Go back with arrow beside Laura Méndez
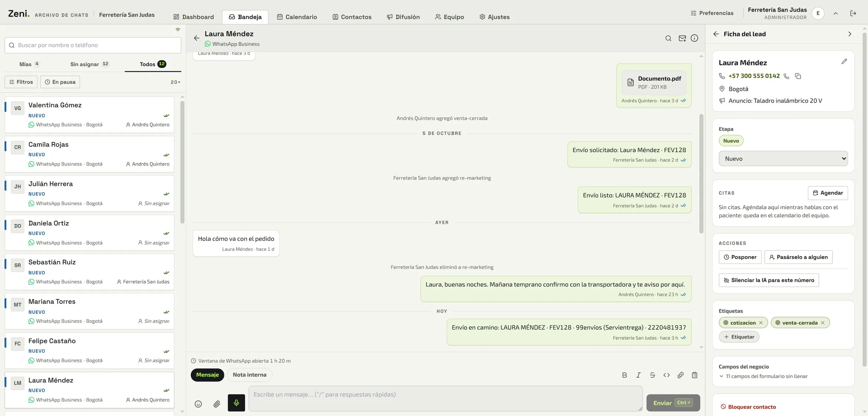This screenshot has height=416, width=868. tap(196, 38)
